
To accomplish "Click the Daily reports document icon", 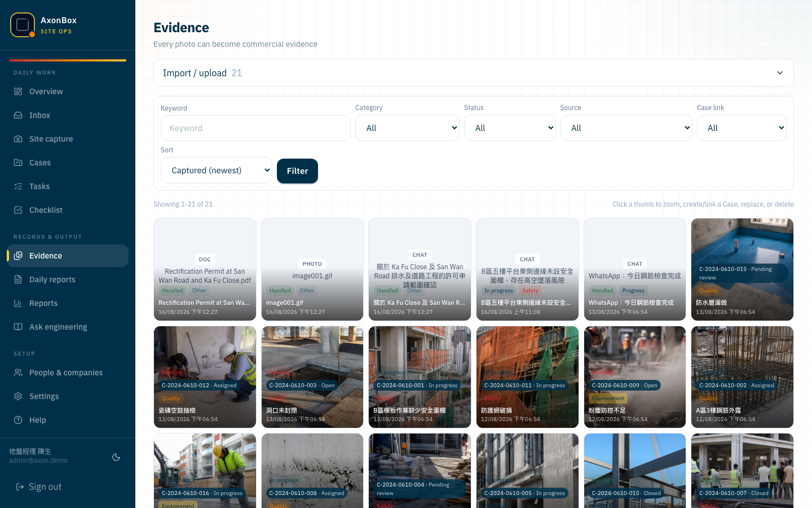I will tap(18, 279).
